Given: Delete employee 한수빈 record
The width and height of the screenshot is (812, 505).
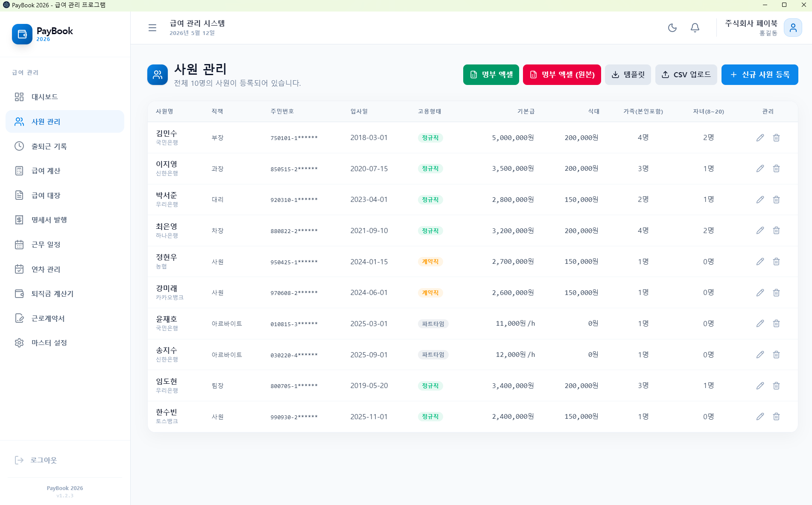Looking at the screenshot, I should 777,417.
